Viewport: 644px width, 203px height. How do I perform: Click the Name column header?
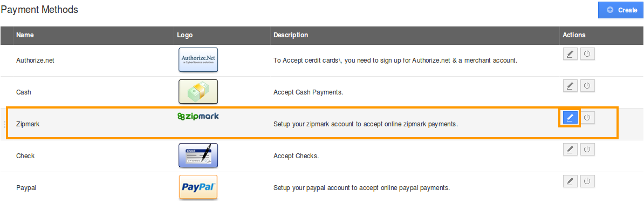point(25,35)
